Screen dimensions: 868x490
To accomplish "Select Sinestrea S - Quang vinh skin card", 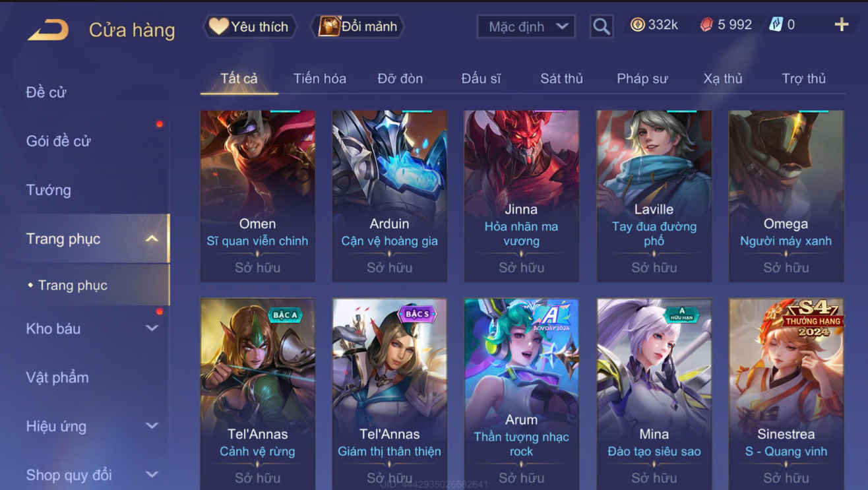I will point(786,394).
